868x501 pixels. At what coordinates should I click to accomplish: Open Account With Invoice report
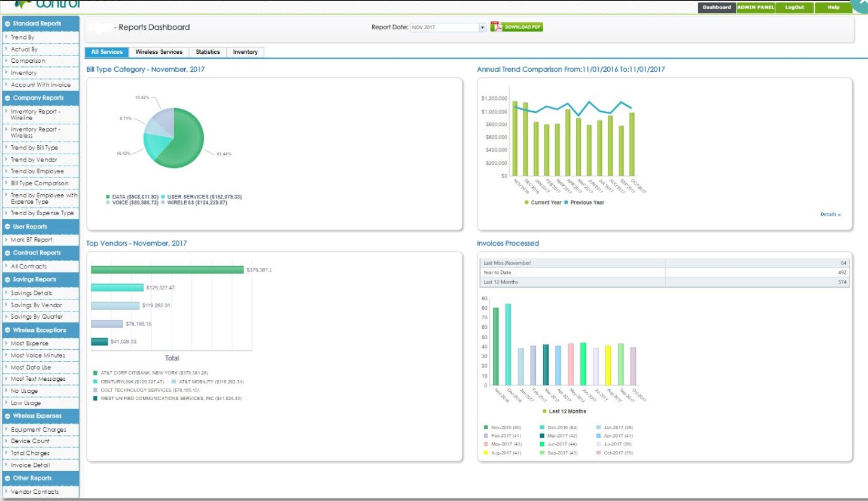point(39,85)
